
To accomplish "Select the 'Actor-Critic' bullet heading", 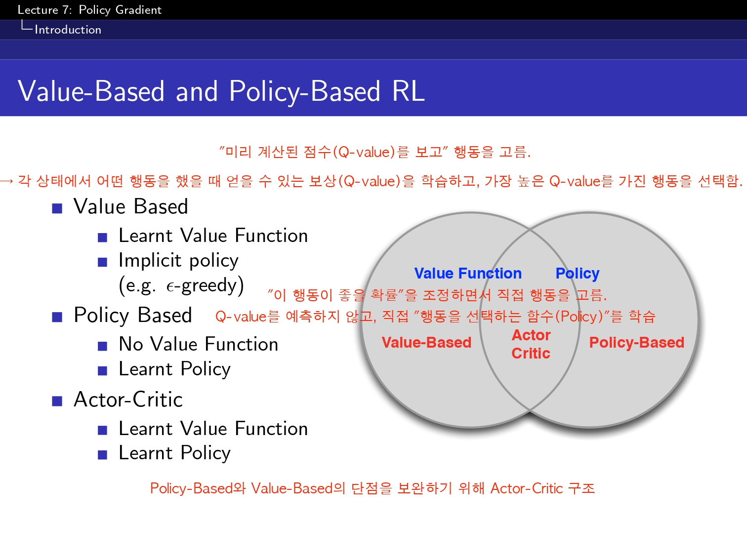I will click(128, 400).
